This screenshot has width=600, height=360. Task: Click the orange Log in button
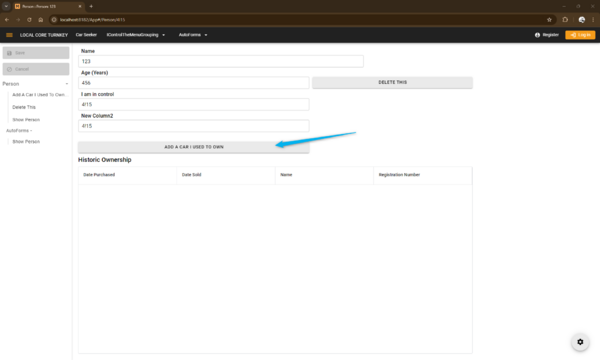click(580, 35)
